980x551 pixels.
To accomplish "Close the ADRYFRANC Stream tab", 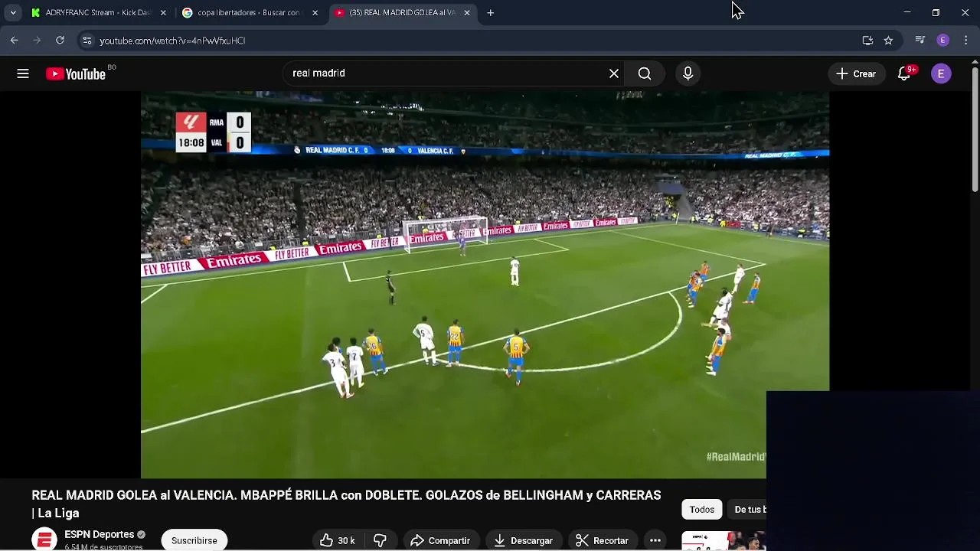I will click(163, 13).
